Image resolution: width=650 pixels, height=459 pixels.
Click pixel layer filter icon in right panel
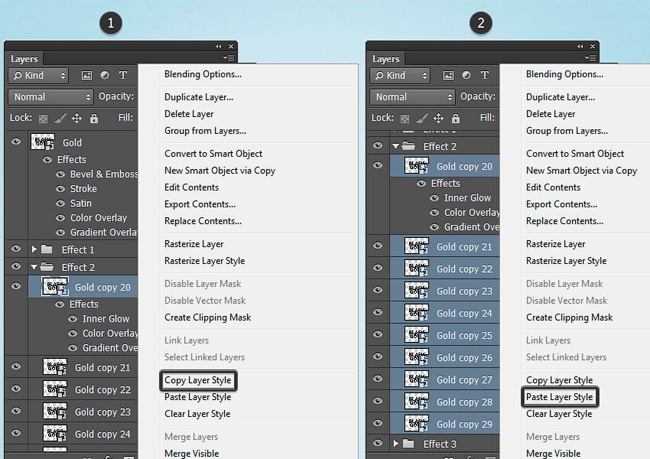[448, 75]
